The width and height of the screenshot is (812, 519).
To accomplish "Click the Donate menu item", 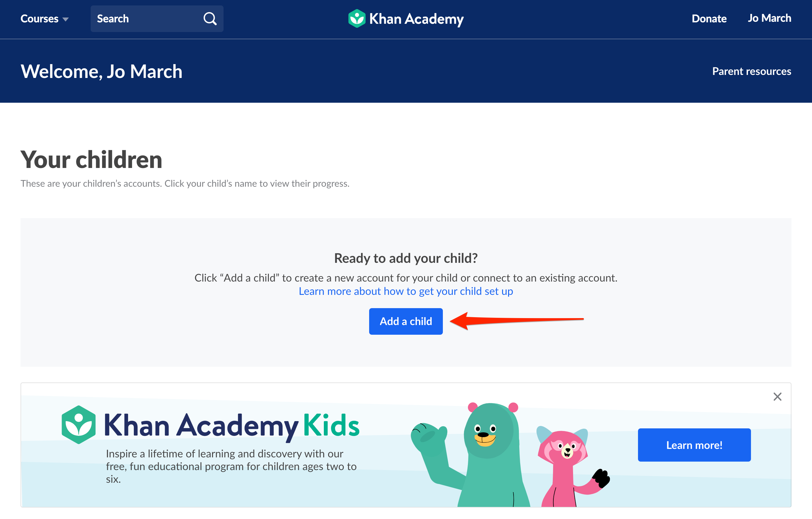I will (709, 18).
